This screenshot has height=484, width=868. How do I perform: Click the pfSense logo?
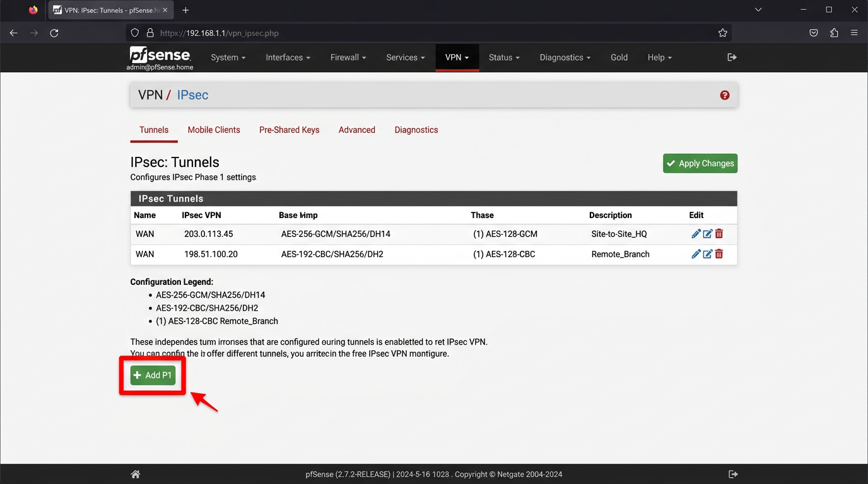pos(160,55)
